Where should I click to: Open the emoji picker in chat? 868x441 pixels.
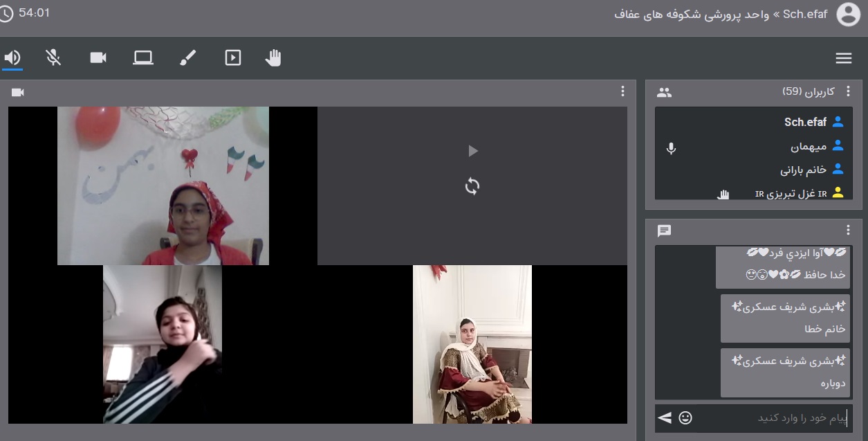tap(685, 418)
